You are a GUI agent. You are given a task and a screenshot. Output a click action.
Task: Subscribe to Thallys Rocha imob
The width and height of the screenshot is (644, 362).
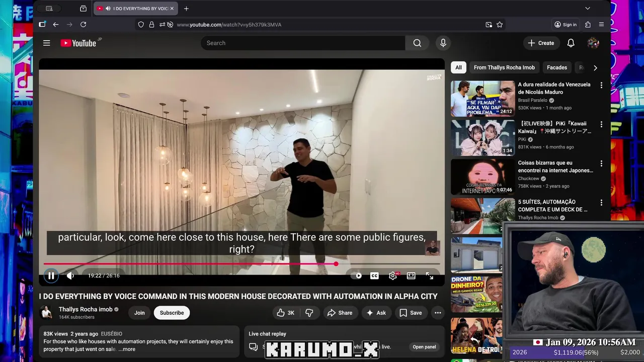tap(172, 313)
